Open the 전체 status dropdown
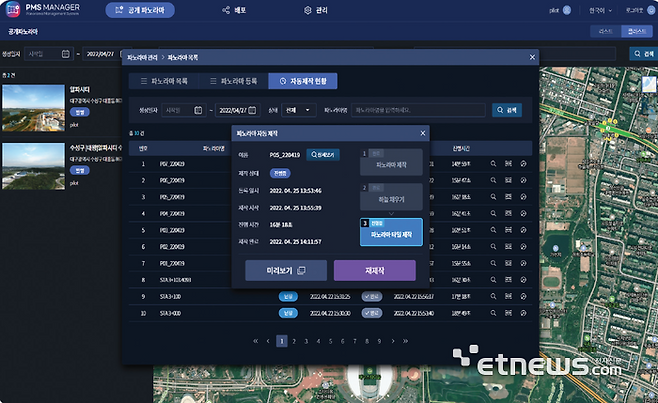Image resolution: width=658 pixels, height=403 pixels. point(299,110)
